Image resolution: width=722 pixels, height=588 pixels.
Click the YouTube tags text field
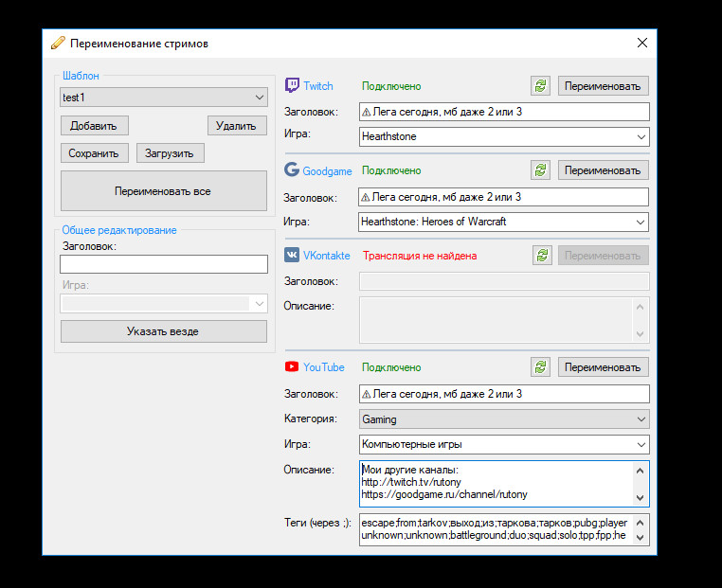click(x=495, y=529)
